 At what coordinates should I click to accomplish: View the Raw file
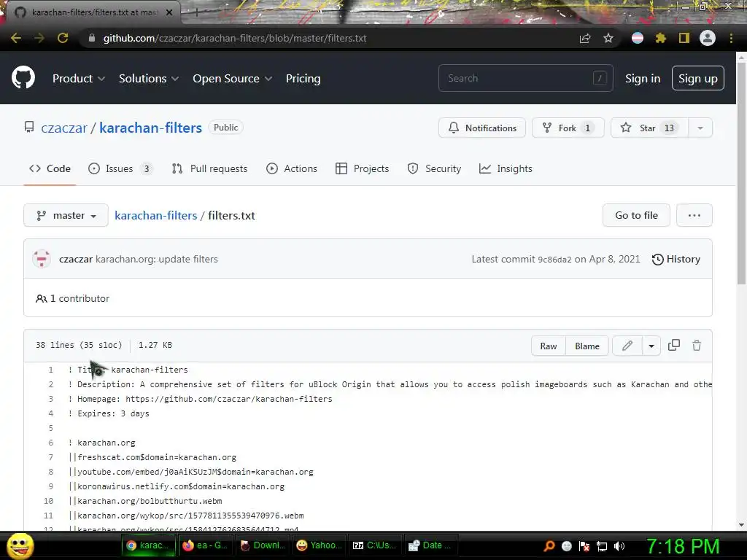549,346
